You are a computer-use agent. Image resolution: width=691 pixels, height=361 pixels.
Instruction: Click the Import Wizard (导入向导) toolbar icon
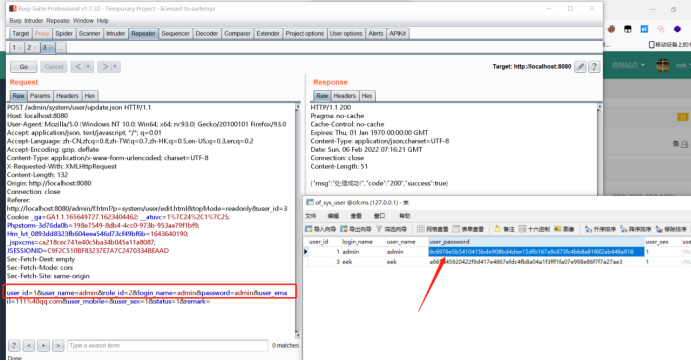coord(320,229)
